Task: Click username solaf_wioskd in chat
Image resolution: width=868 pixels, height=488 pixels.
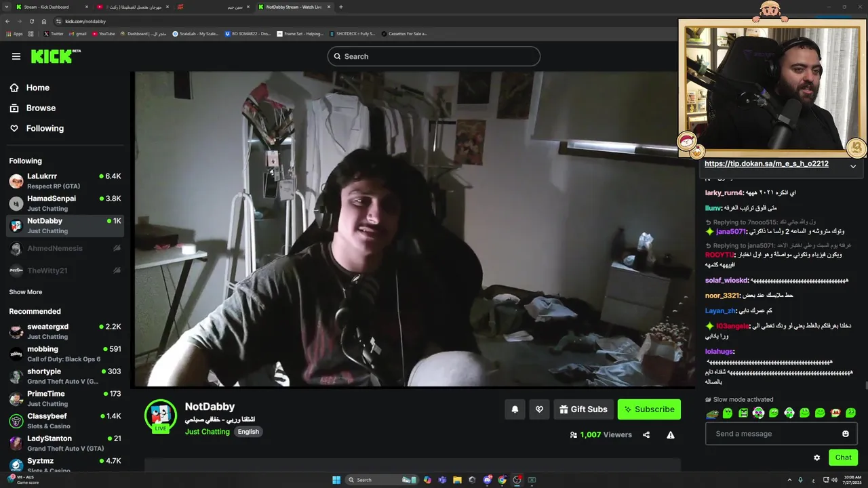Action: pos(727,281)
